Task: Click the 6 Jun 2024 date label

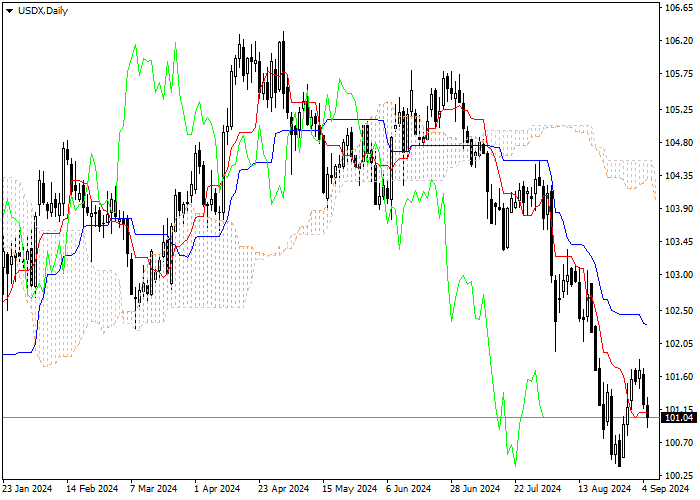Action: click(408, 488)
